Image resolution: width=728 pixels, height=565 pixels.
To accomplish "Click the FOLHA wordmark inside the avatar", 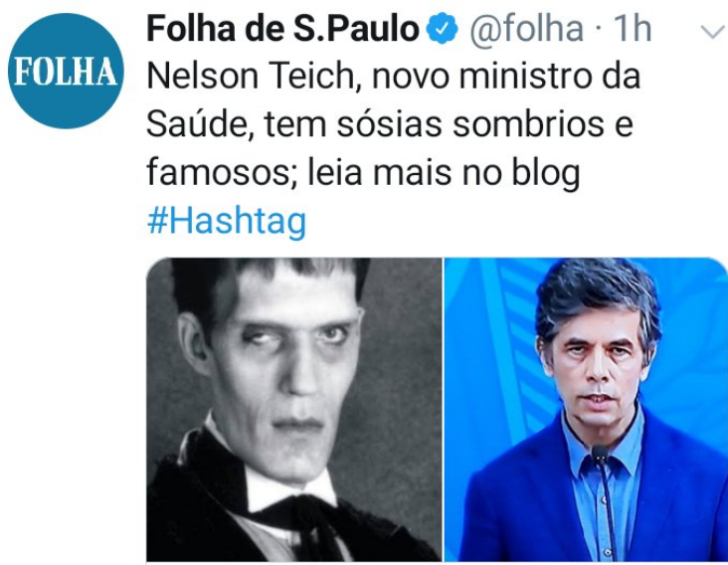I will point(66,72).
